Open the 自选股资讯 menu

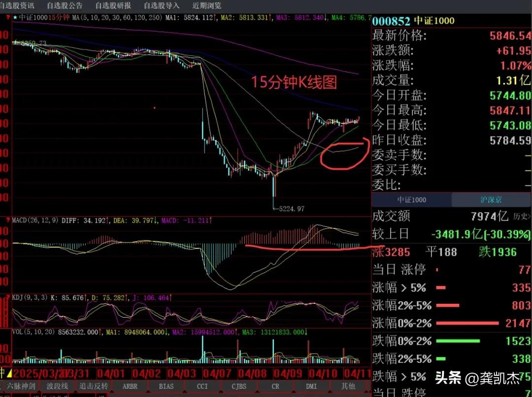pyautogui.click(x=17, y=5)
